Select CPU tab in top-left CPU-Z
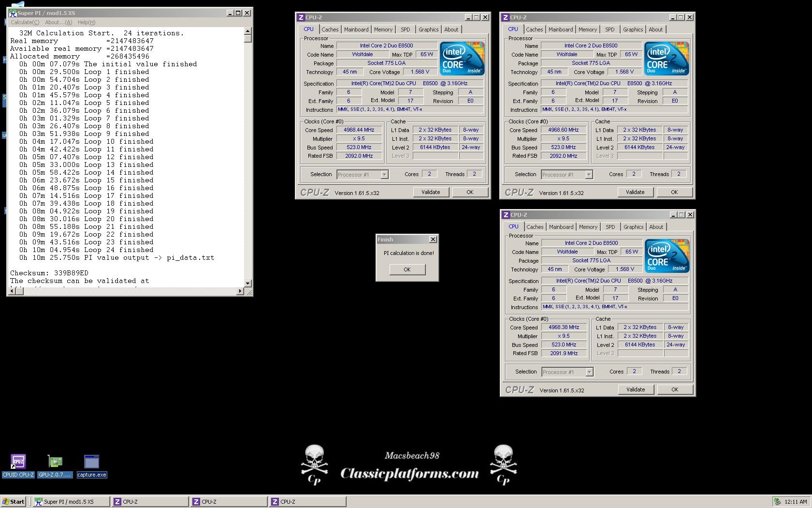This screenshot has width=812, height=508. 308,29
